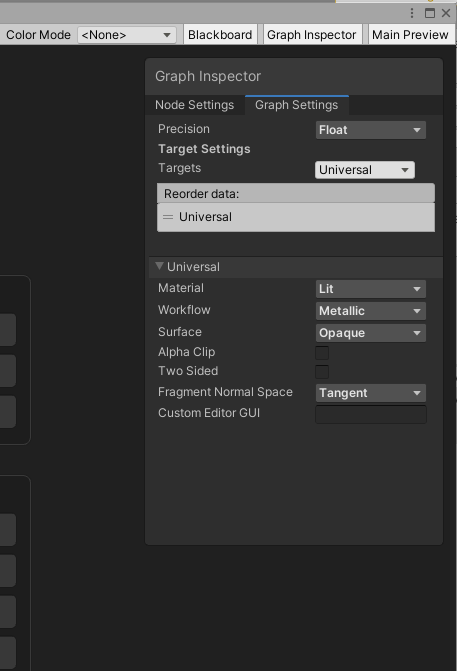Toggle the Graph Inspector toolbar button

coord(312,35)
